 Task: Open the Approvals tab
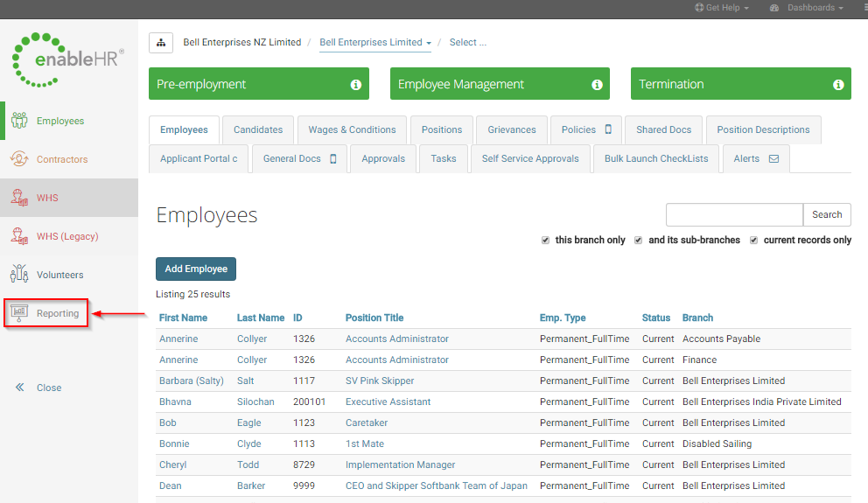coord(383,159)
